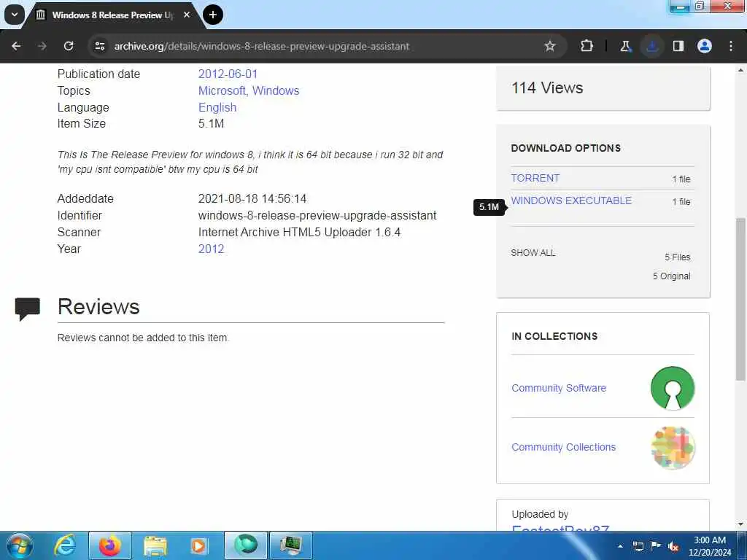
Task: Download the WINDOWS EXECUTABLE file
Action: tap(571, 201)
